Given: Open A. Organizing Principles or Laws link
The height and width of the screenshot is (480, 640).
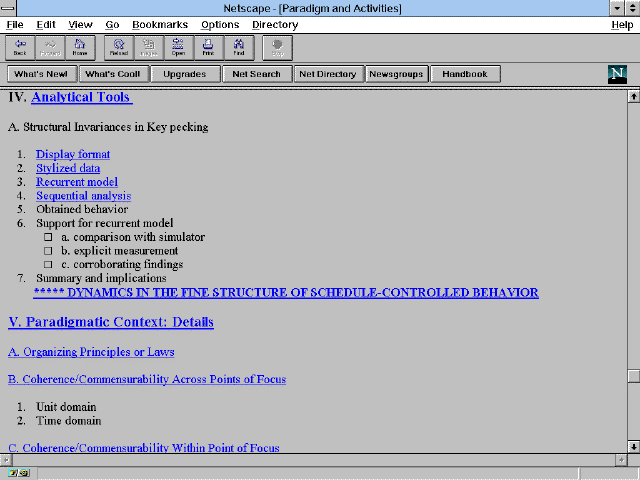Looking at the screenshot, I should (x=91, y=352).
